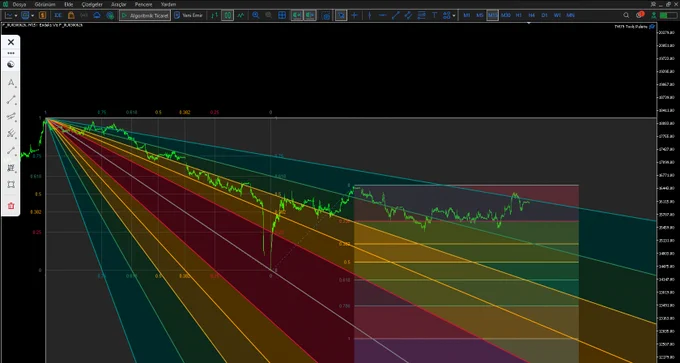
Task: Select the cursor arrow tool
Action: pyautogui.click(x=341, y=15)
